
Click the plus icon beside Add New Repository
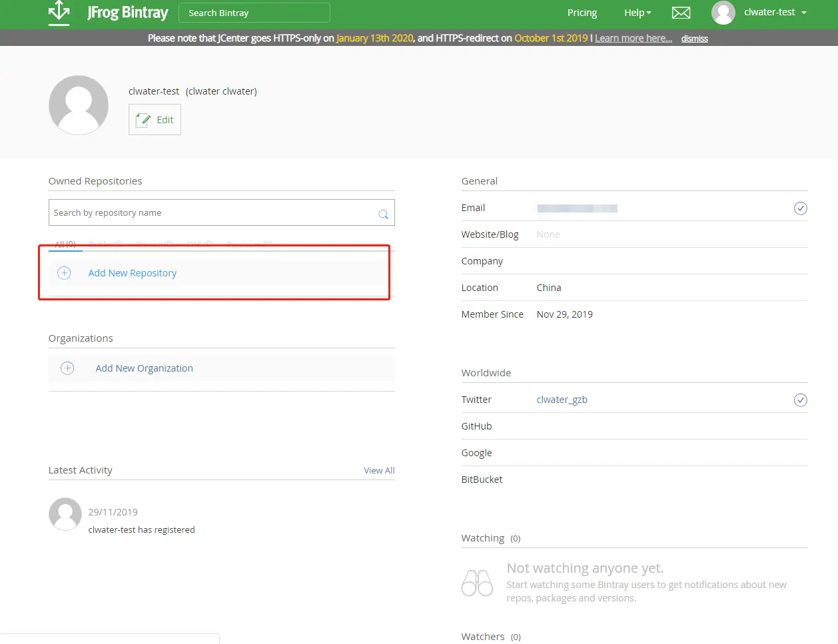pos(64,273)
